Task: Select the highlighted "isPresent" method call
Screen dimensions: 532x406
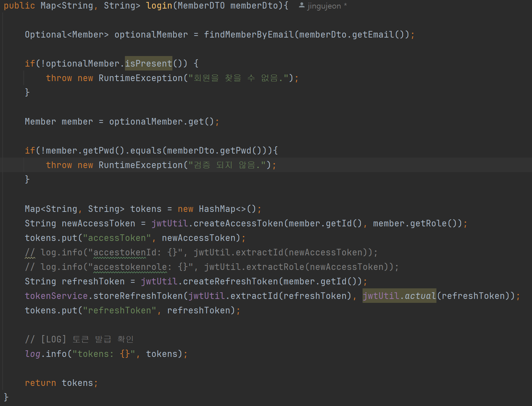Action: pyautogui.click(x=148, y=63)
